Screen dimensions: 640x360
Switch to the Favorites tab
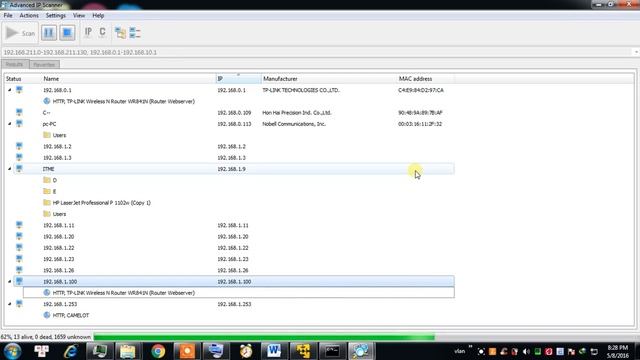pos(44,64)
